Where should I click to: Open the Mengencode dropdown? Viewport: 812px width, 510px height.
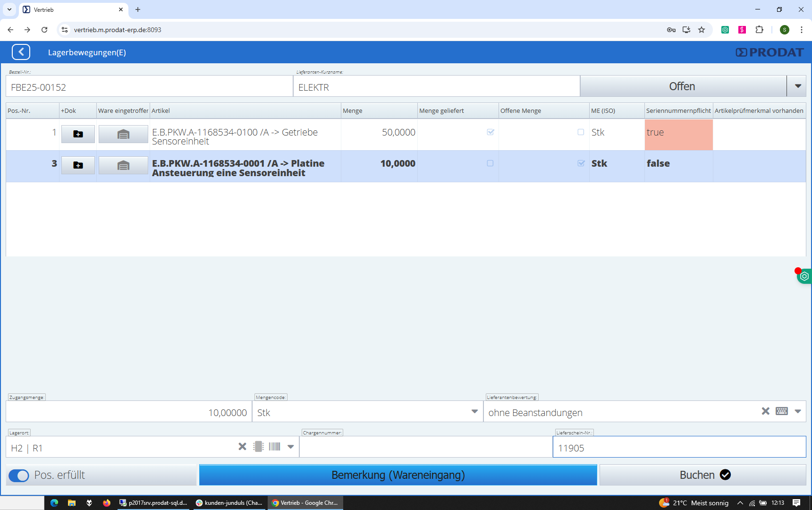pyautogui.click(x=474, y=412)
